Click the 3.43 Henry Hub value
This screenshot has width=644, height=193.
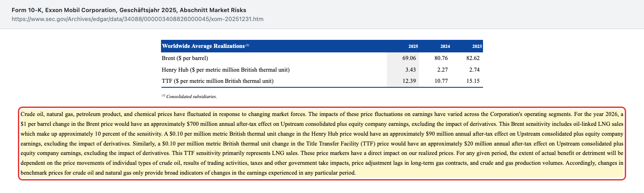(x=411, y=69)
